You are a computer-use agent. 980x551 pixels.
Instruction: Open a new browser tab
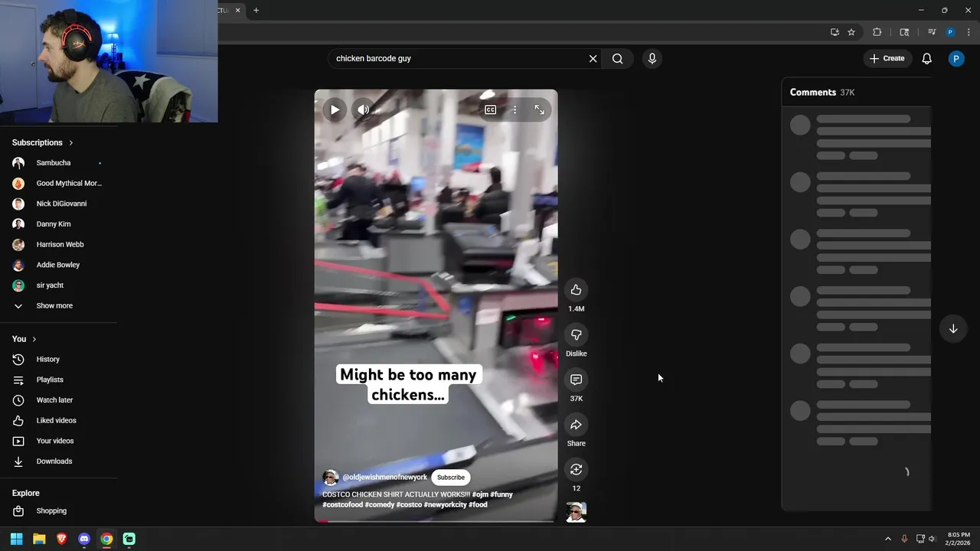tap(256, 10)
